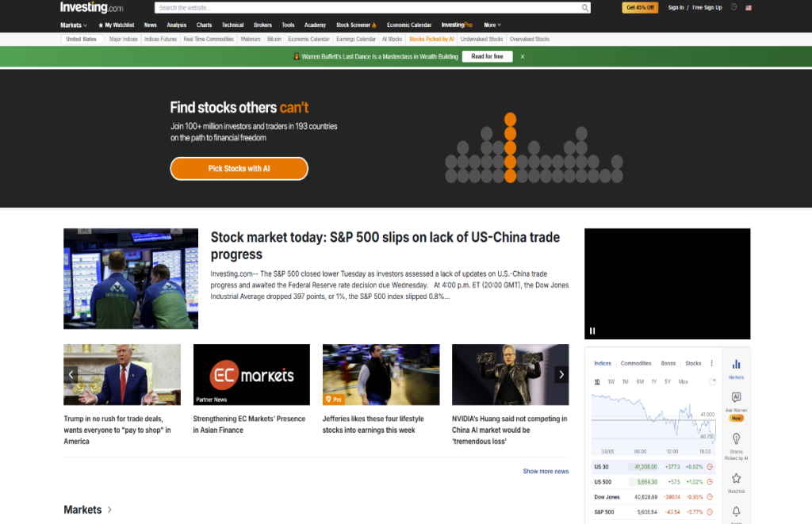Click the Free Sign Up link
This screenshot has width=812, height=524.
click(x=707, y=8)
